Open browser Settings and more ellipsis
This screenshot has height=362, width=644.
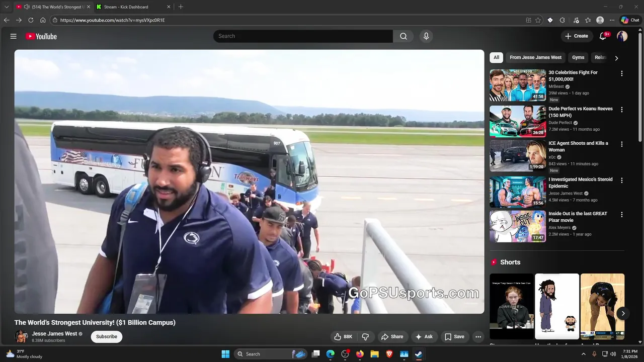click(612, 20)
